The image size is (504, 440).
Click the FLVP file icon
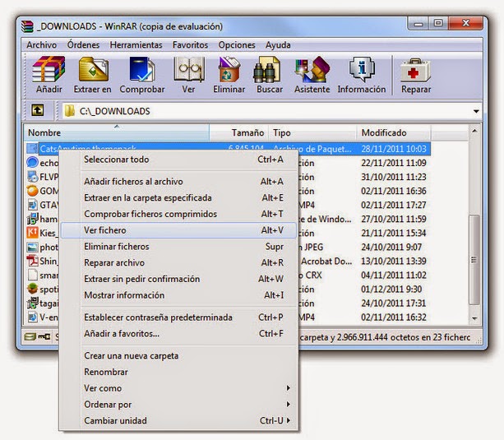[32, 176]
